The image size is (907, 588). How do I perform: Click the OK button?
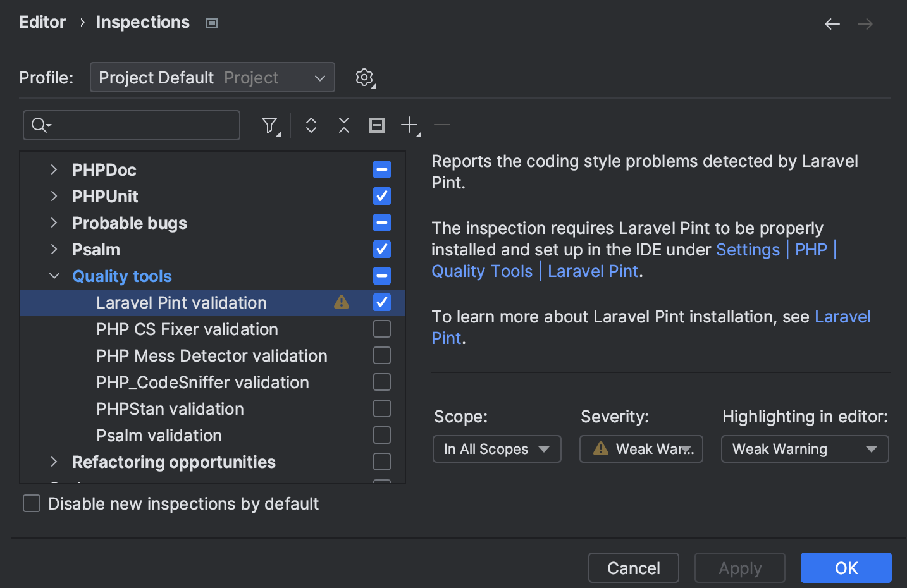click(846, 568)
